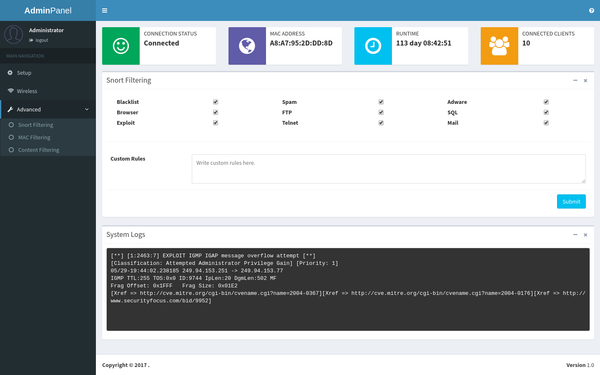Click the orange Connected Clients users icon
This screenshot has height=375, width=600.
pyautogui.click(x=499, y=46)
